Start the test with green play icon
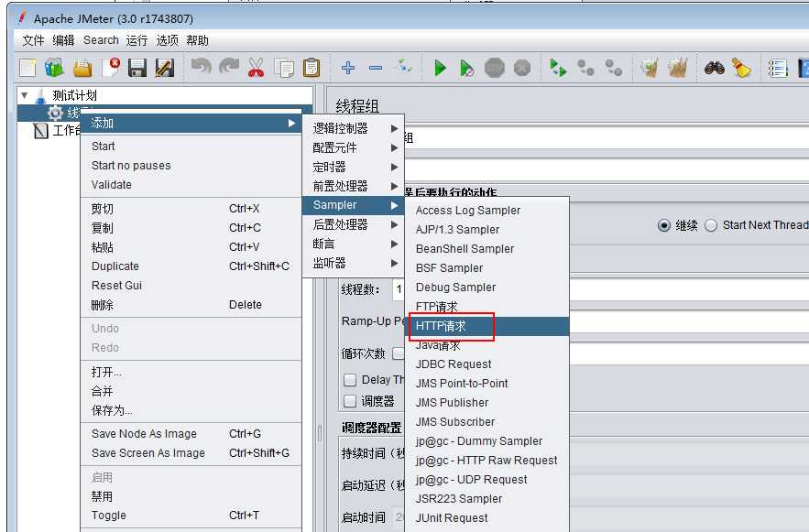809x532 pixels. [440, 68]
